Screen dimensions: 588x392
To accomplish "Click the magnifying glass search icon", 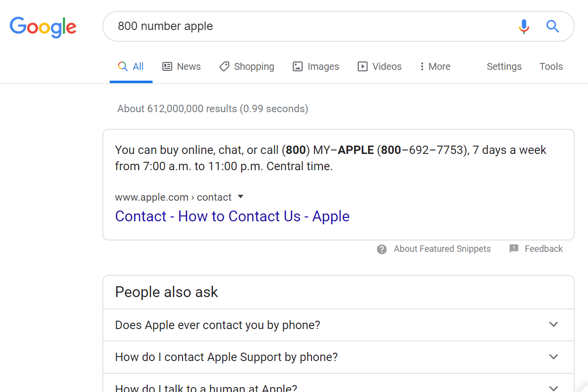I will [553, 27].
